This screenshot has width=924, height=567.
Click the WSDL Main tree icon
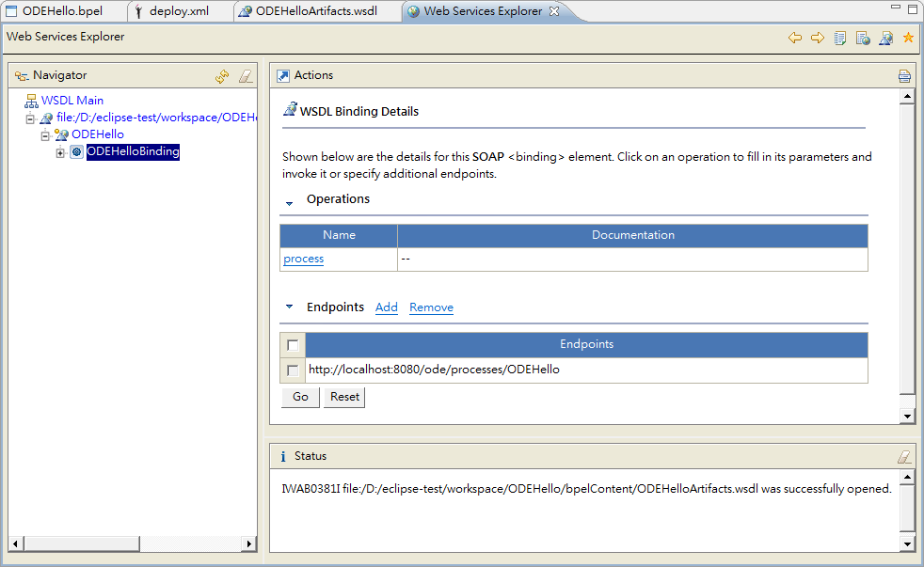31,101
